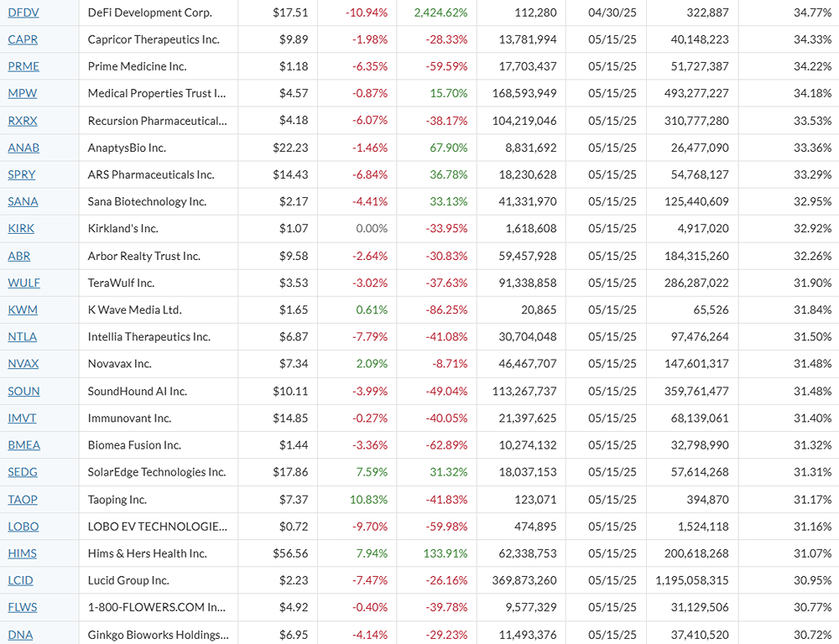Click the FLWS stock symbol
The height and width of the screenshot is (644, 839).
point(23,607)
